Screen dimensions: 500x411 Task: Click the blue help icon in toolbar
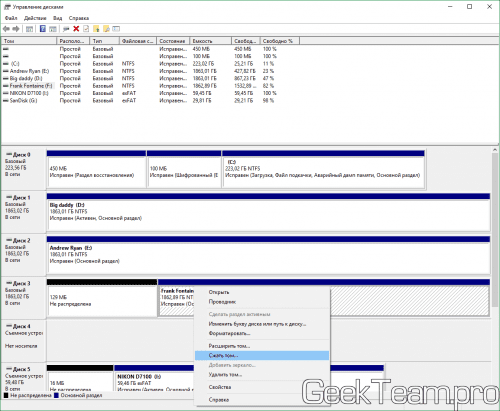43,29
